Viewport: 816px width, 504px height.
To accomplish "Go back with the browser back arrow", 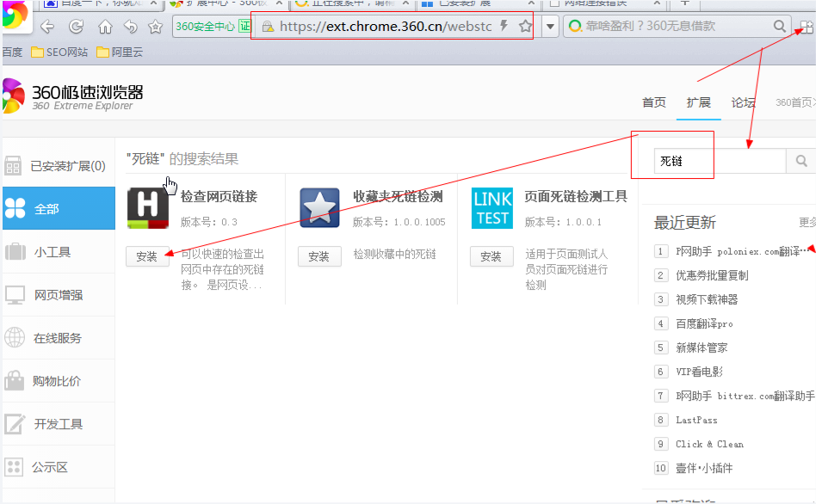I will tap(47, 26).
